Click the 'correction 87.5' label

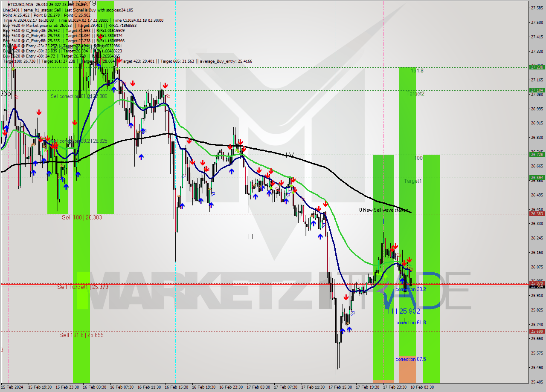tap(411, 359)
